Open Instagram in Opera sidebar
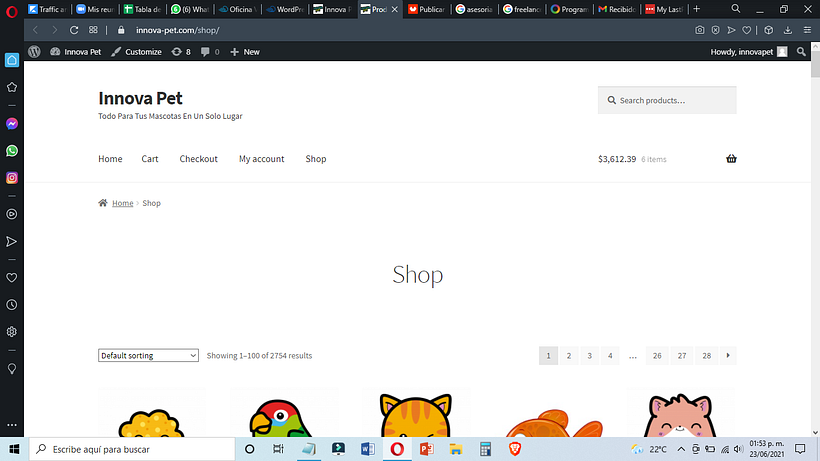This screenshot has width=820, height=461. point(12,178)
